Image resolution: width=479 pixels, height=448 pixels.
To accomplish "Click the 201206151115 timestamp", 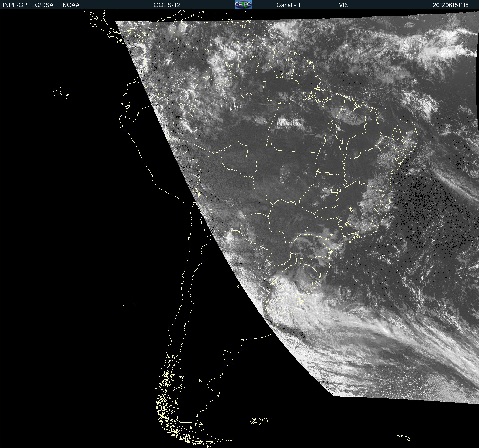I will (451, 5).
